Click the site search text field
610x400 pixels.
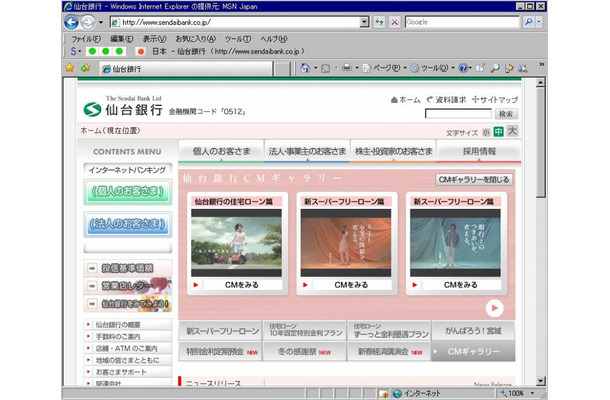(458, 114)
